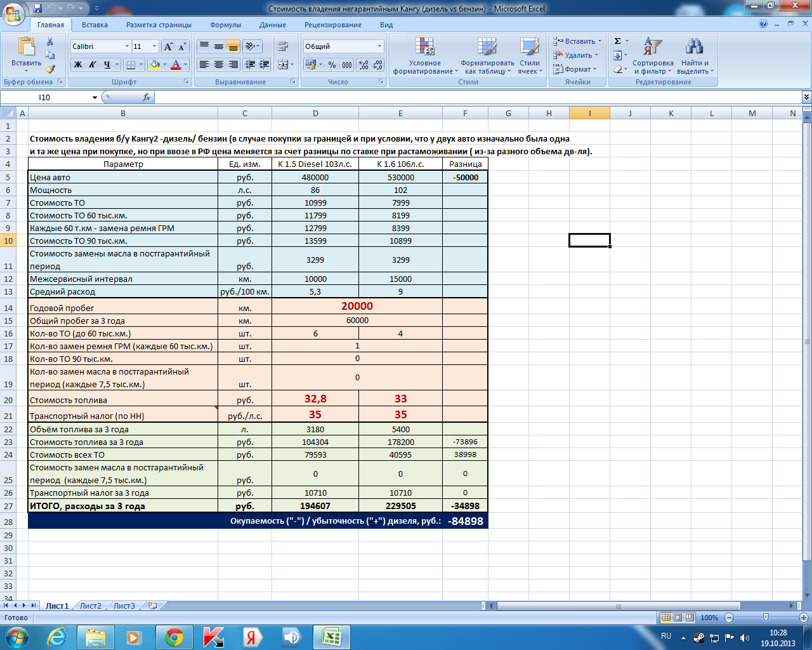Toggle Align Text Right
This screenshot has width=812, height=650.
point(233,65)
